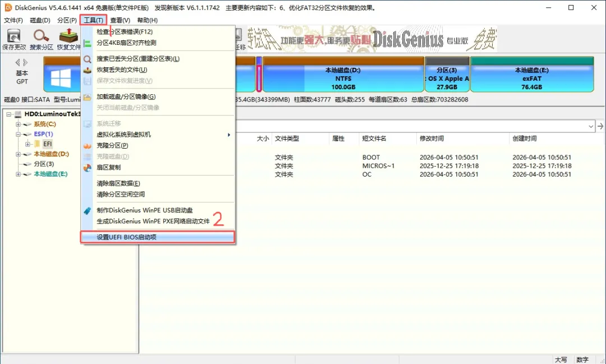Click the DiskGenius banner advertisement
Image resolution: width=606 pixels, height=364 pixels.
372,39
